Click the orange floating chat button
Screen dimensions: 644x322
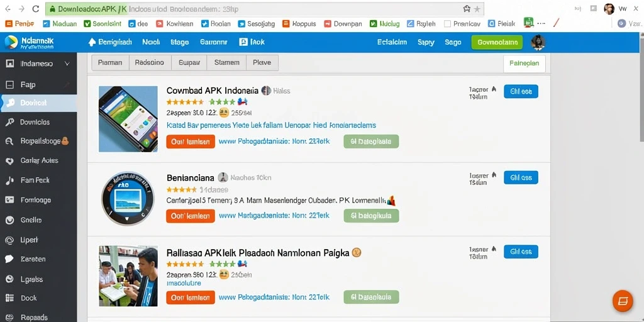click(623, 301)
